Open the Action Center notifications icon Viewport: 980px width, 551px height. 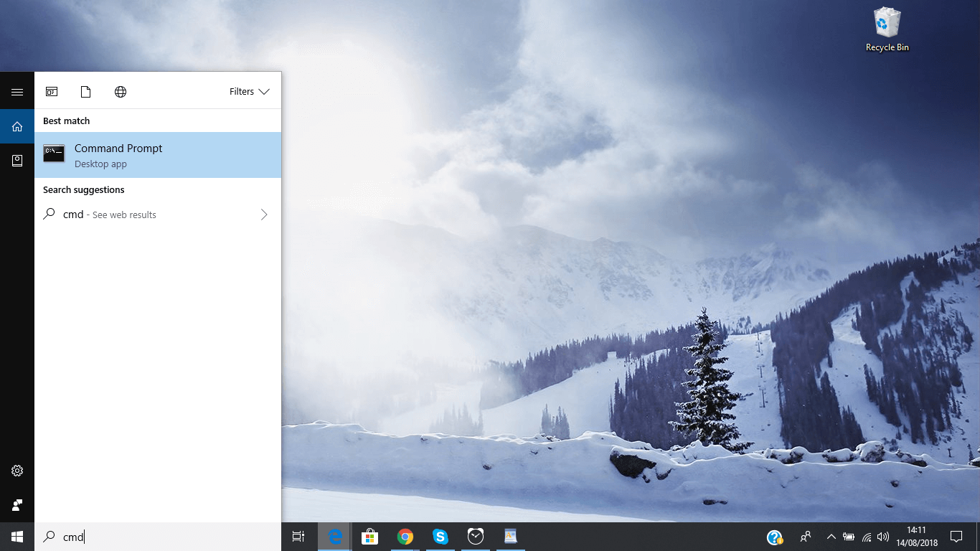pos(956,537)
